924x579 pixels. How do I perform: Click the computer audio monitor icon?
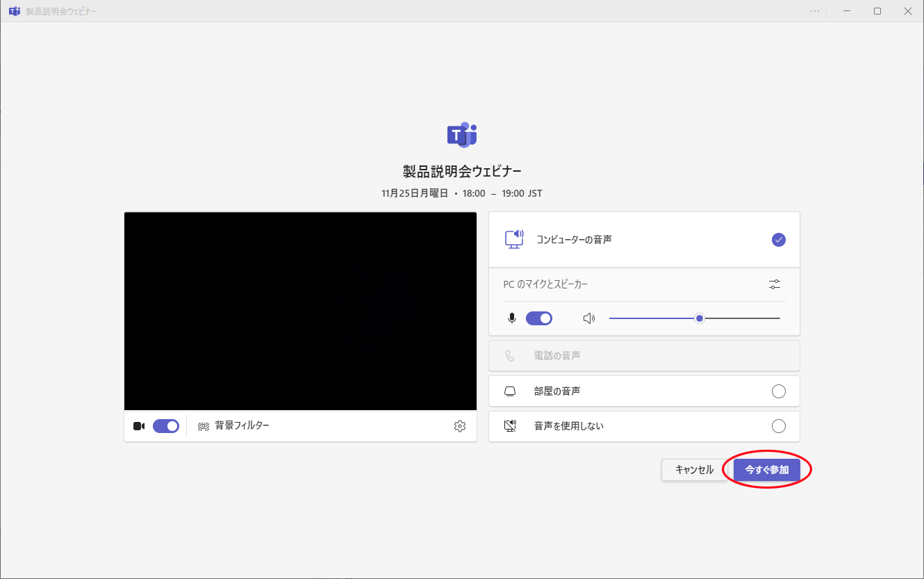click(x=514, y=239)
